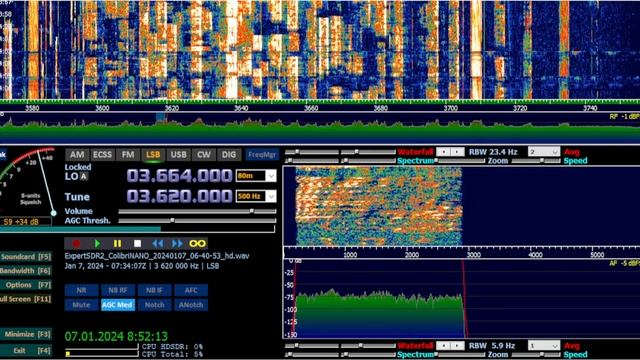Toggle NR noise reduction
The height and width of the screenshot is (360, 640).
tap(81, 290)
